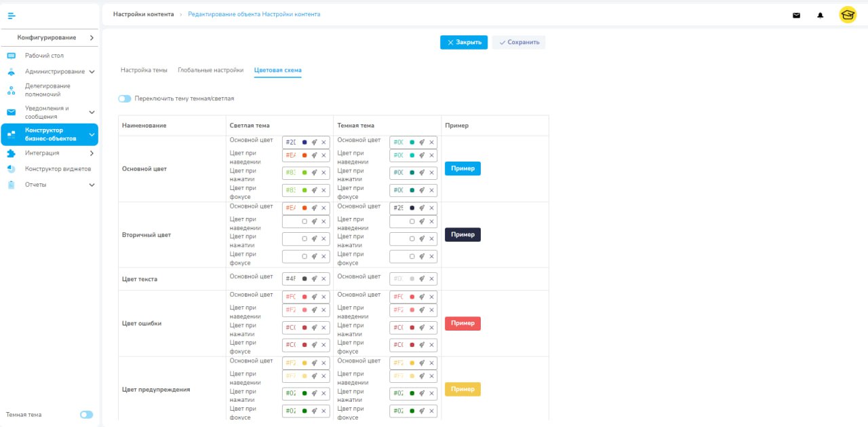Switch to the Глобальные настройки tab
This screenshot has height=427, width=868.
[x=210, y=70]
